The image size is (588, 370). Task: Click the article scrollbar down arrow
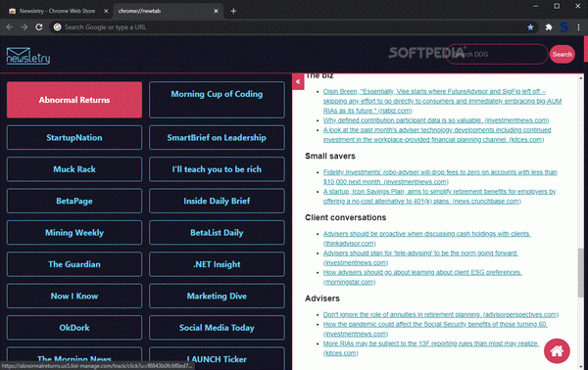point(580,366)
